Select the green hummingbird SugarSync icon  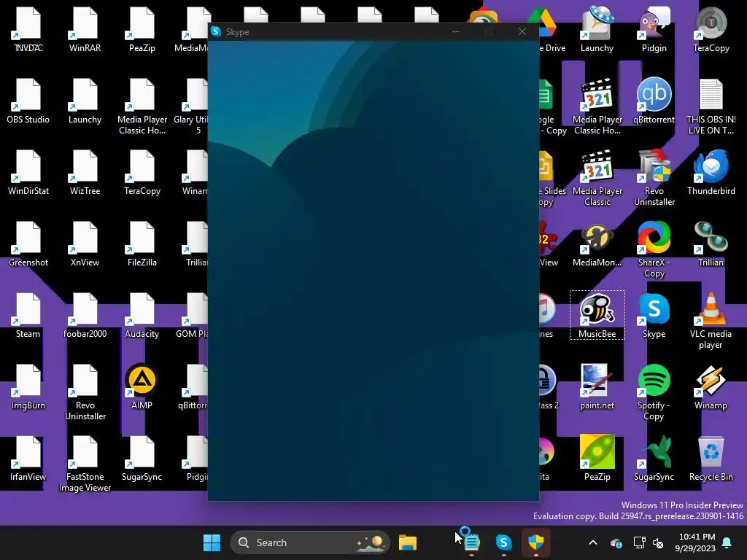point(654,458)
